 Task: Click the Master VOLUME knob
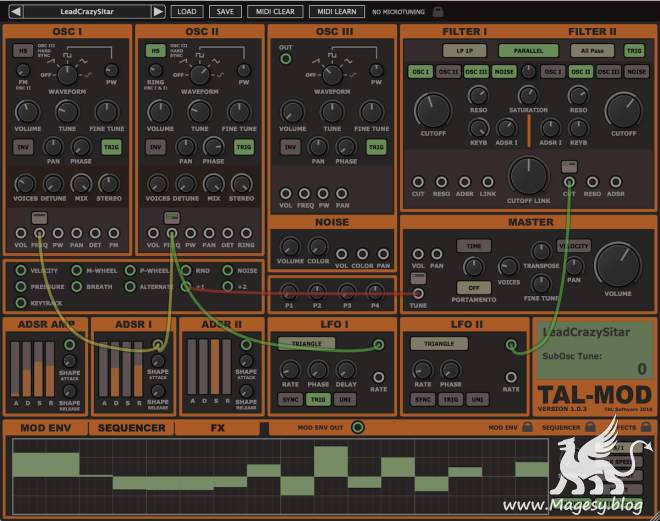[x=618, y=266]
